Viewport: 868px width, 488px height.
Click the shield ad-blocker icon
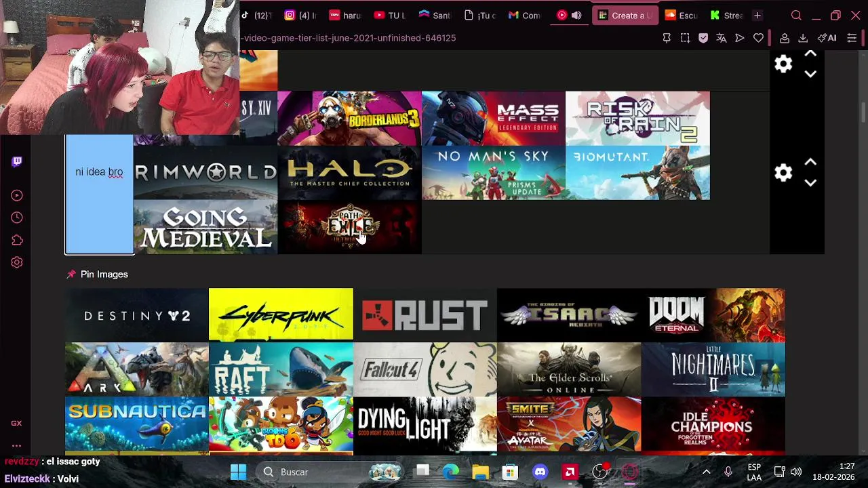pyautogui.click(x=703, y=38)
